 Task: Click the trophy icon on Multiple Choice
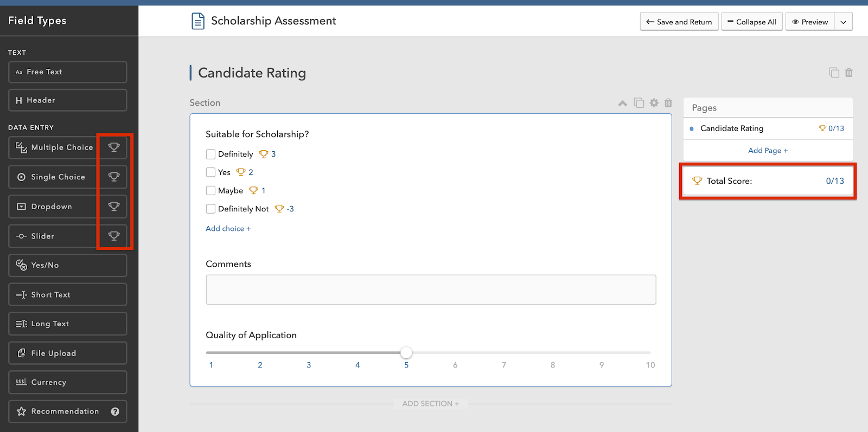click(114, 147)
